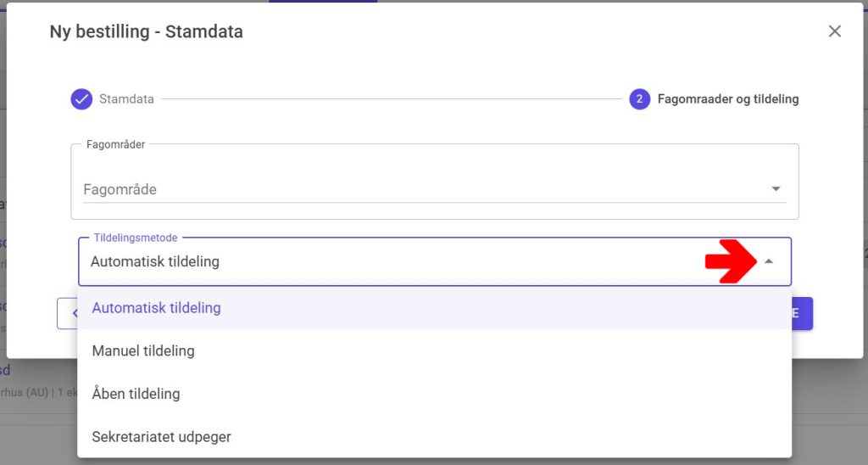Image resolution: width=868 pixels, height=465 pixels.
Task: Select Automatisk tildeling from the list
Action: (x=156, y=308)
